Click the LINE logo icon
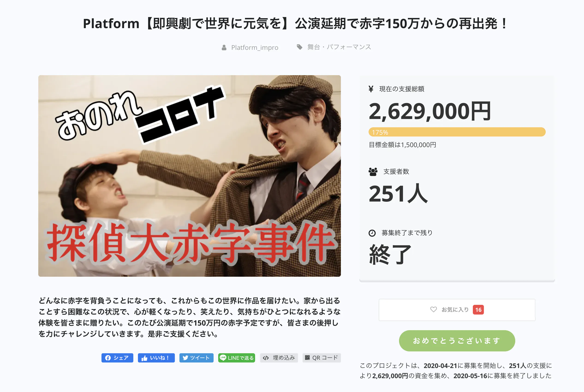584x392 pixels. (x=223, y=357)
